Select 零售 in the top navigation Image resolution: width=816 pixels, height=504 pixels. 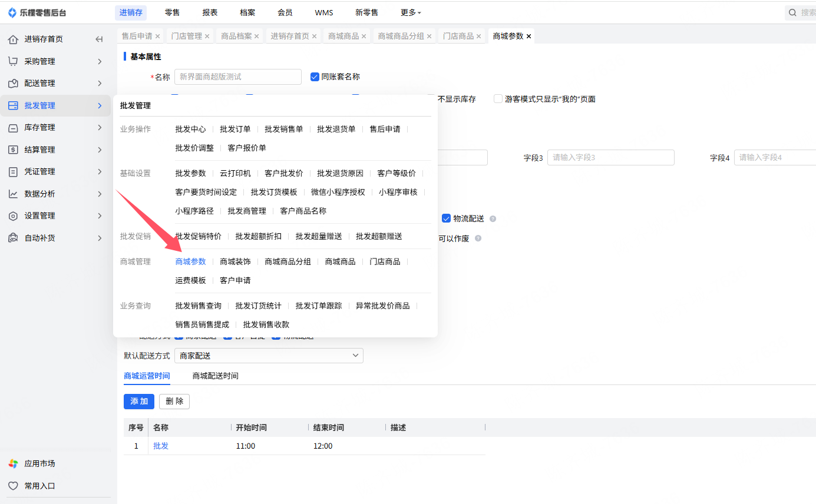pos(172,12)
